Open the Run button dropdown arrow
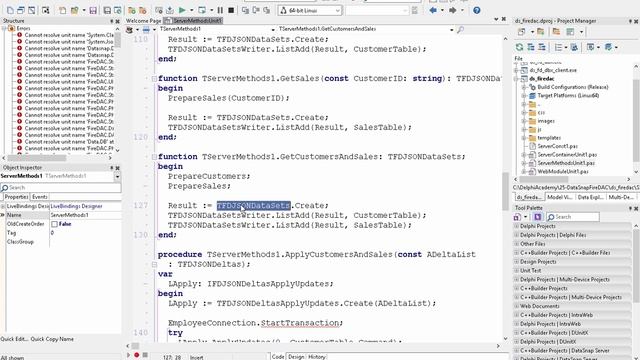Screen dimensions: 640x360 click(x=191, y=10)
